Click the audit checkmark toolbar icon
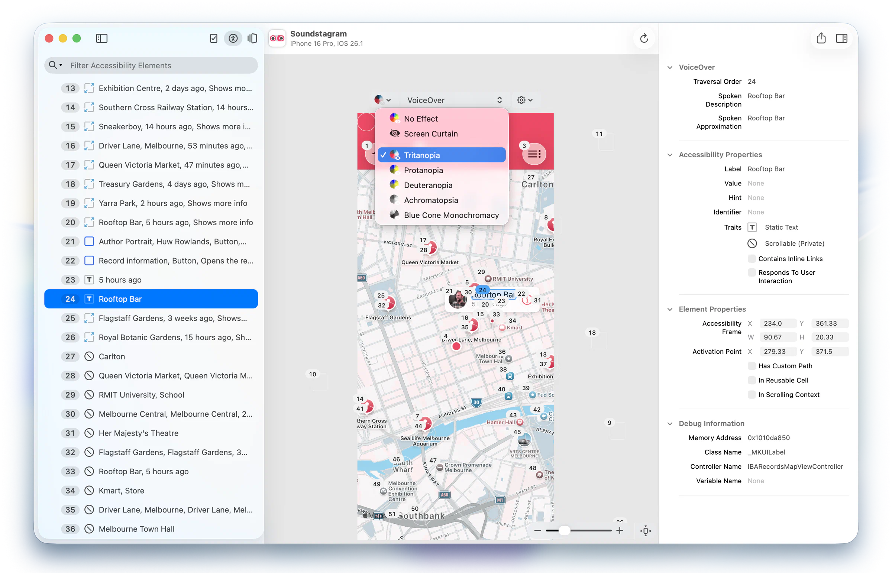Screen dimensions: 892x588 click(214, 38)
